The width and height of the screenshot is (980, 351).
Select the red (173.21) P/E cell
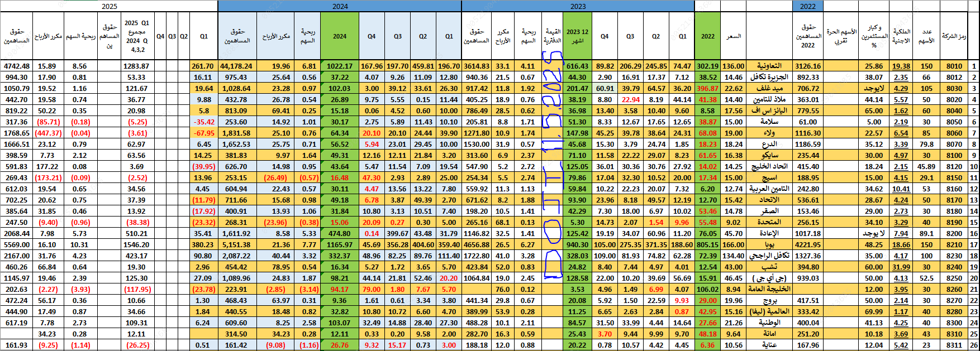pos(48,177)
